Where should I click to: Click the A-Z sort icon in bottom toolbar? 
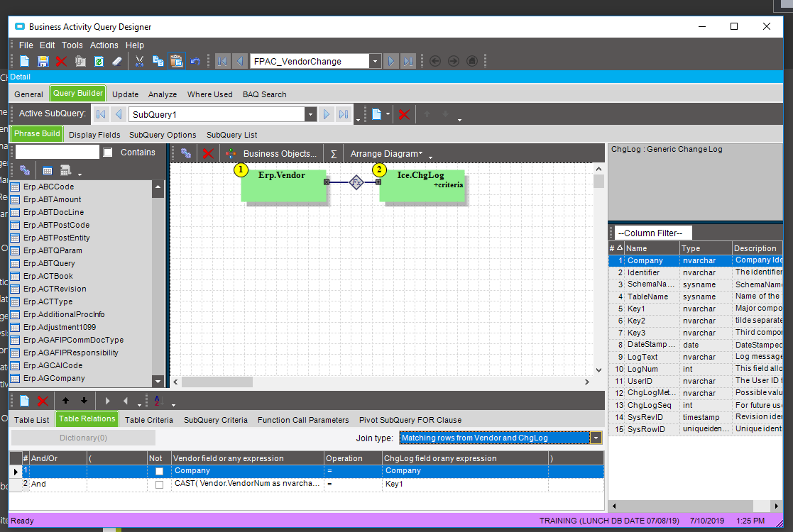click(158, 401)
